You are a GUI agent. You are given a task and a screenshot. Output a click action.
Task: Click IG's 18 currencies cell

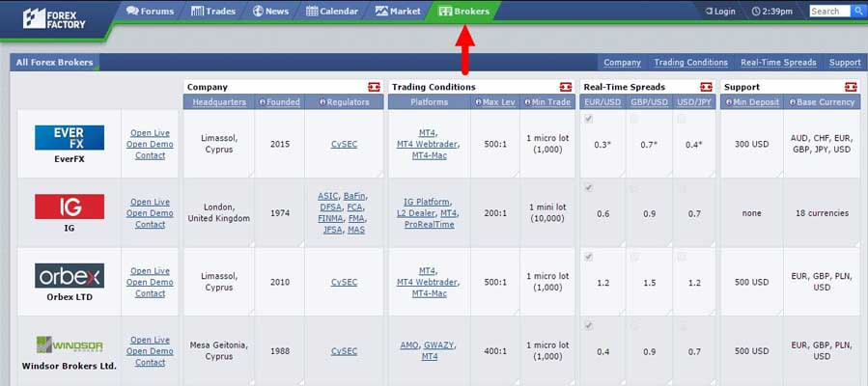822,213
